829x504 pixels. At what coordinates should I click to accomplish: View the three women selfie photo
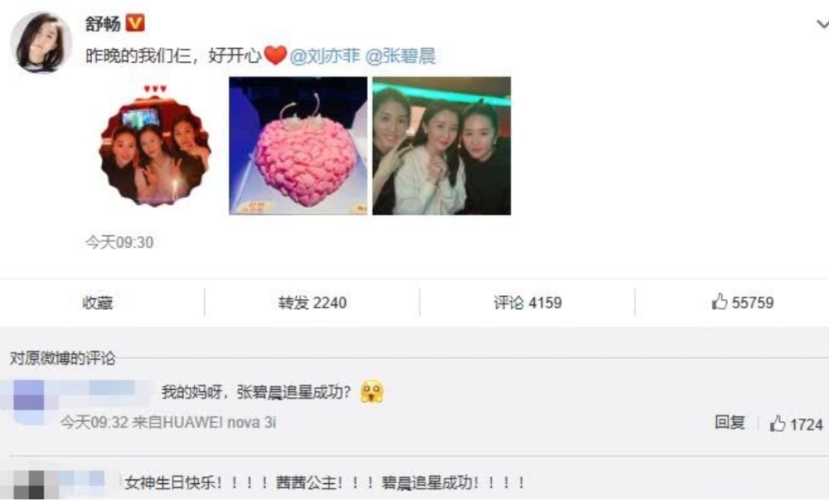click(442, 145)
